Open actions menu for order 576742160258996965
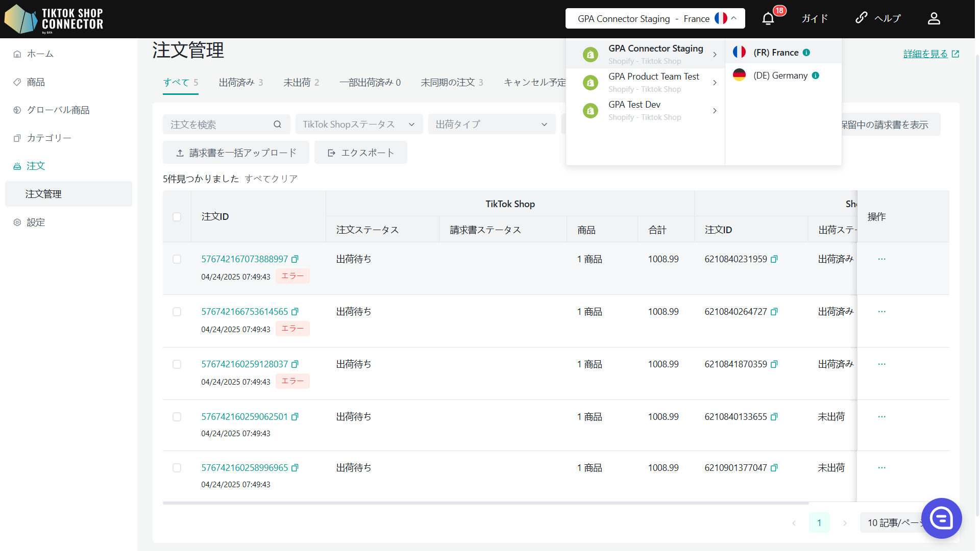The width and height of the screenshot is (980, 551). tap(881, 468)
